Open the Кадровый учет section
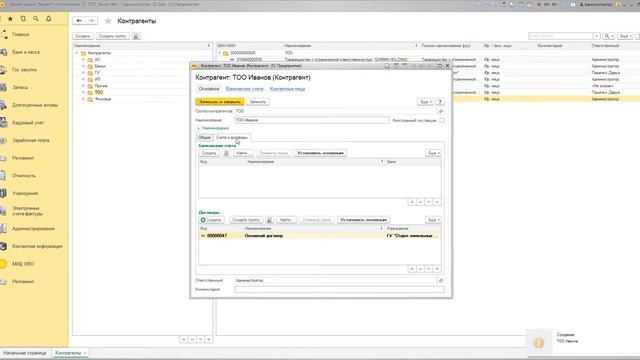The image size is (640, 360). point(28,122)
